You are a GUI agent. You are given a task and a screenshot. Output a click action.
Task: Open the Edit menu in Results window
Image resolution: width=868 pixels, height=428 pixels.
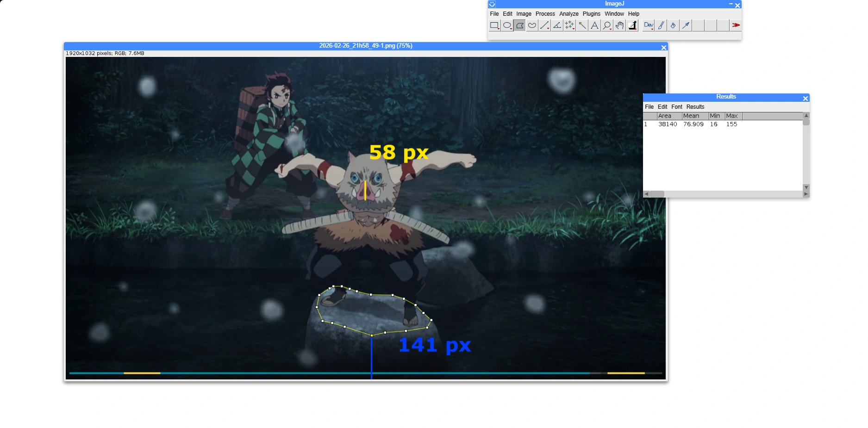(662, 107)
